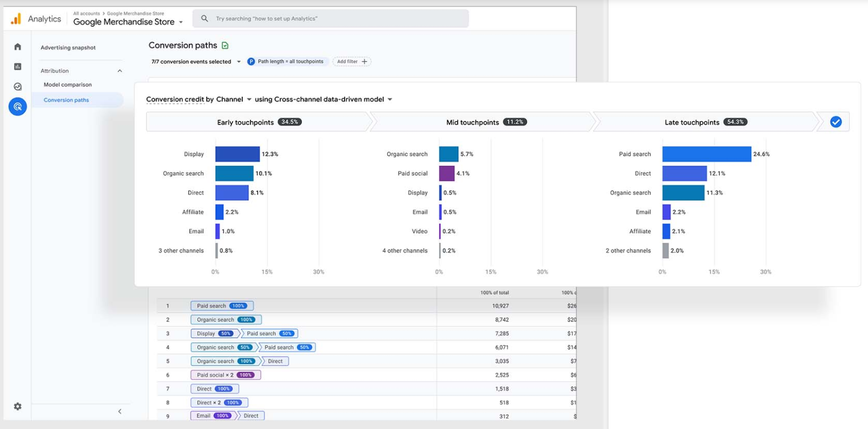The width and height of the screenshot is (868, 429).
Task: Open the Home icon in left rail
Action: pos(18,47)
